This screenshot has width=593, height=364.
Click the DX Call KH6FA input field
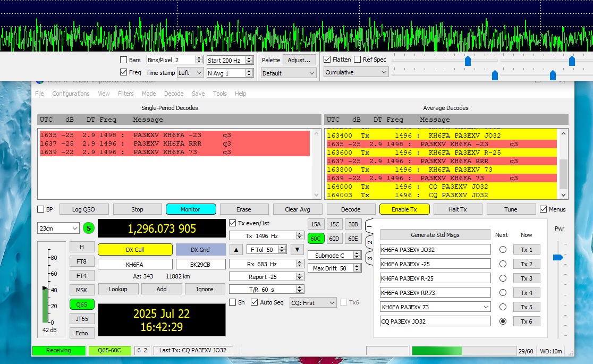(135, 265)
